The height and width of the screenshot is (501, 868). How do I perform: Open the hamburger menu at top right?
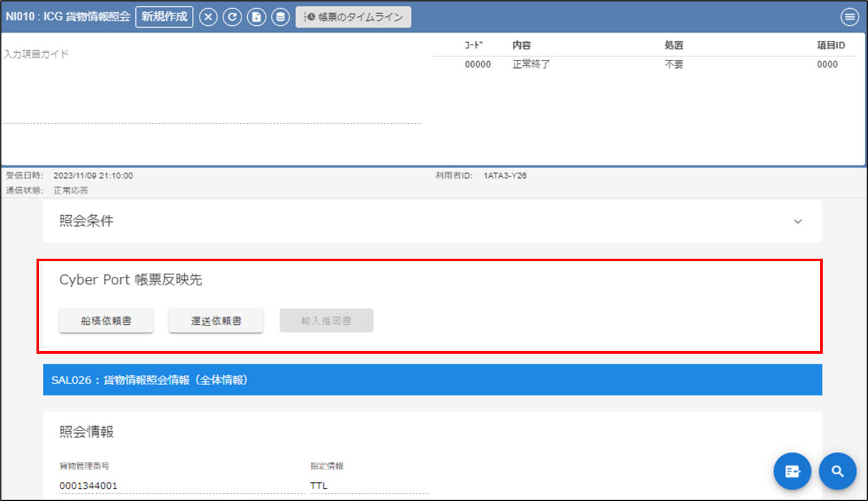click(x=850, y=17)
